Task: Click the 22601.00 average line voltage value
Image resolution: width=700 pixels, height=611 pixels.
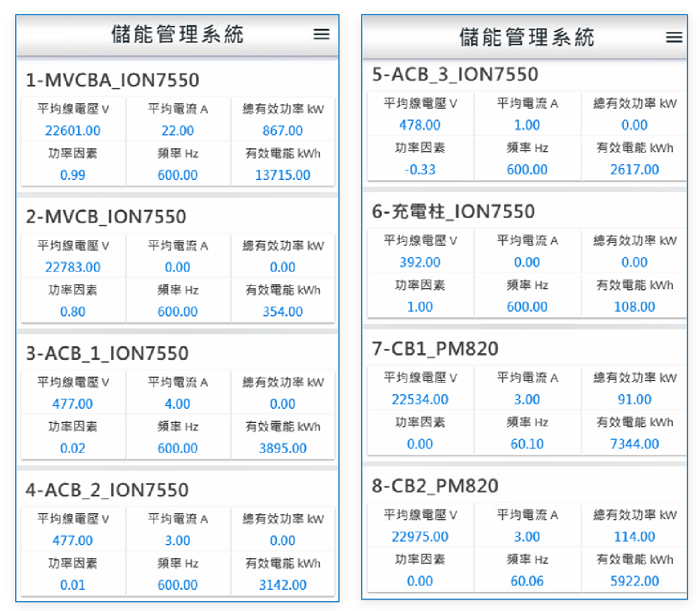Action: pos(73,131)
